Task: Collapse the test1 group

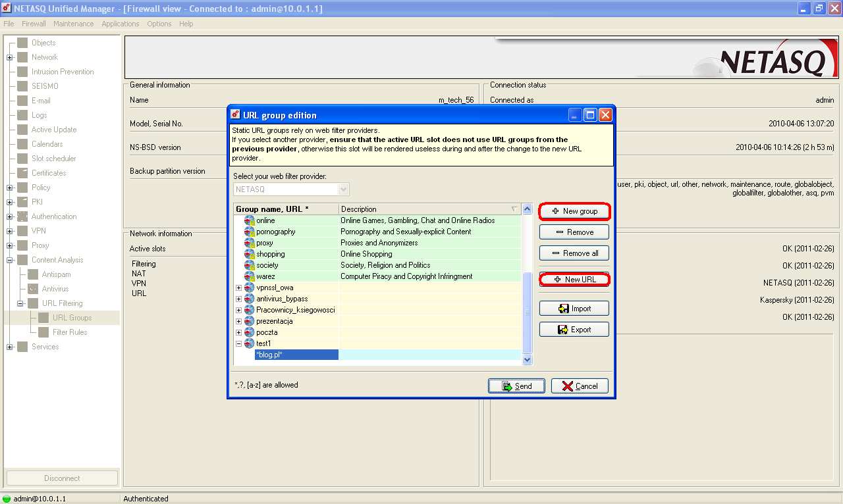Action: click(x=239, y=343)
